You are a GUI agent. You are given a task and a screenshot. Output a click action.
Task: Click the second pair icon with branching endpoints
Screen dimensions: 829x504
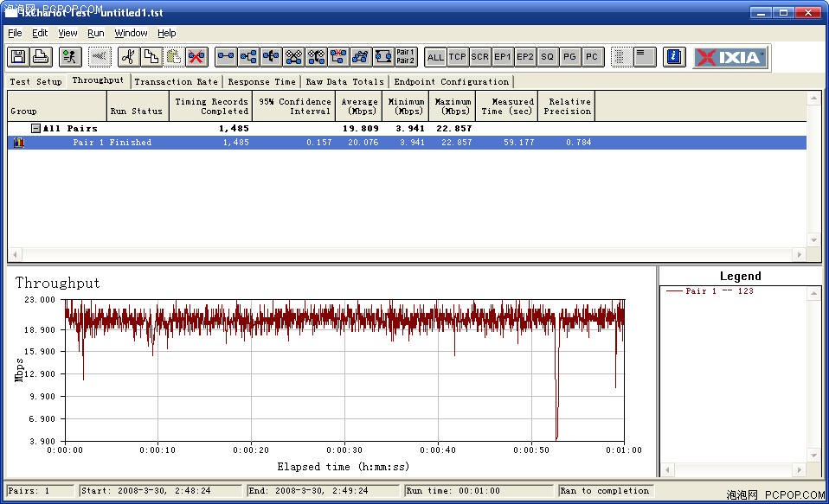(x=248, y=56)
